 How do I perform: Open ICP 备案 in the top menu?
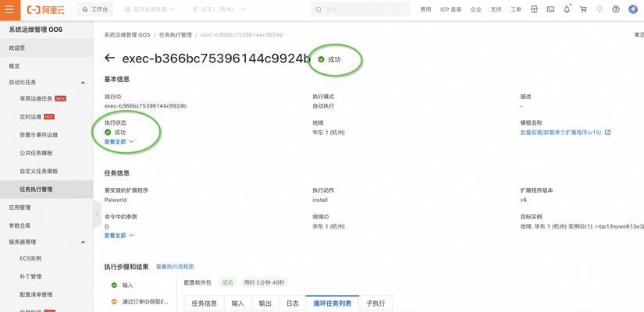(450, 9)
